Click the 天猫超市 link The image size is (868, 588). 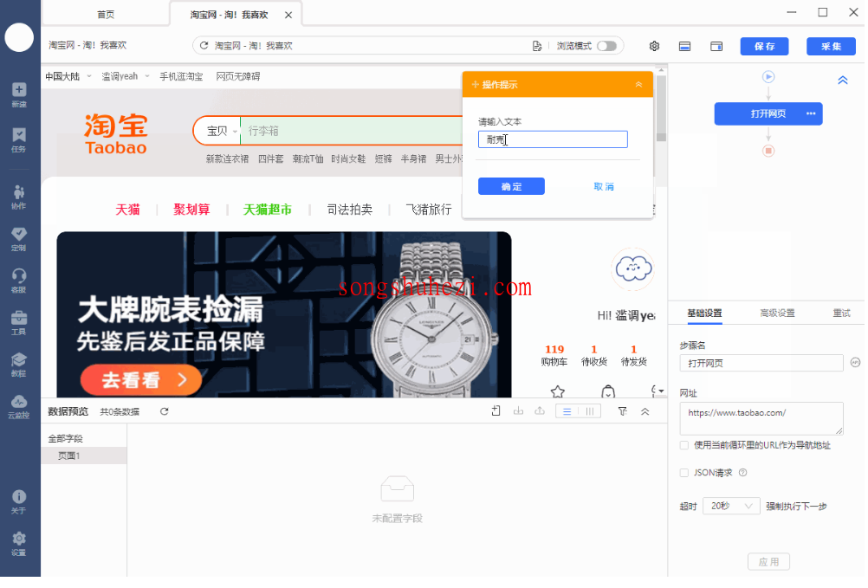tap(268, 210)
